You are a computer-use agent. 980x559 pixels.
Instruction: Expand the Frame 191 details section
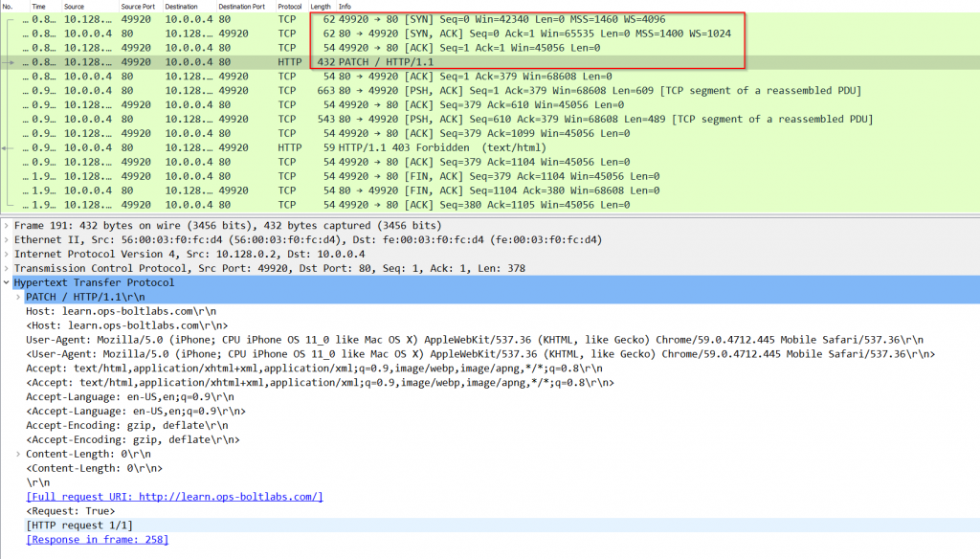(x=8, y=225)
